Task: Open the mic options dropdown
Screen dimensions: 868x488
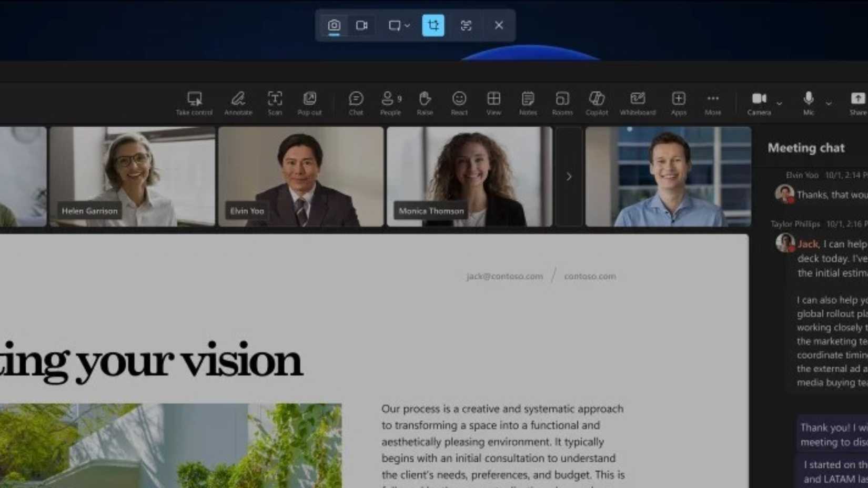Action: (829, 104)
